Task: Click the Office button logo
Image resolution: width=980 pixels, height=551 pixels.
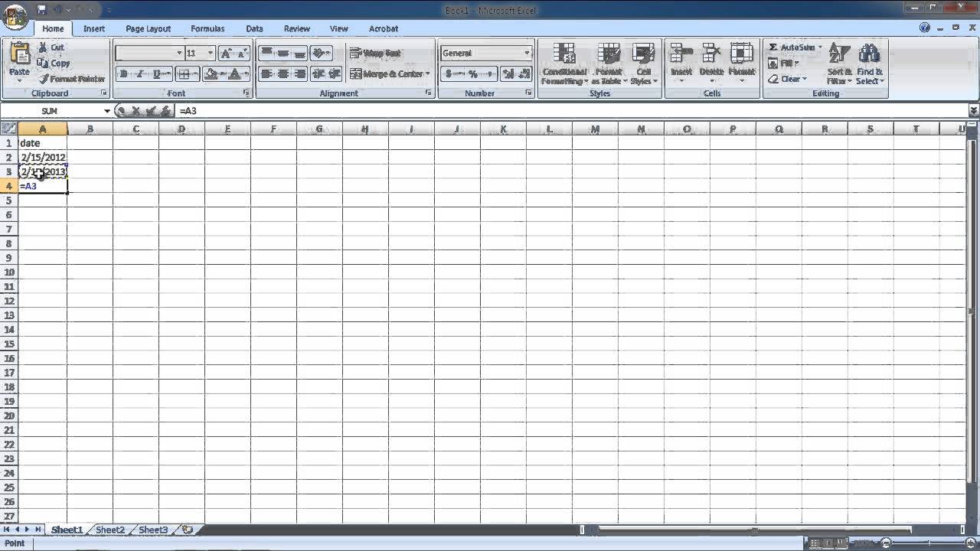Action: [15, 16]
